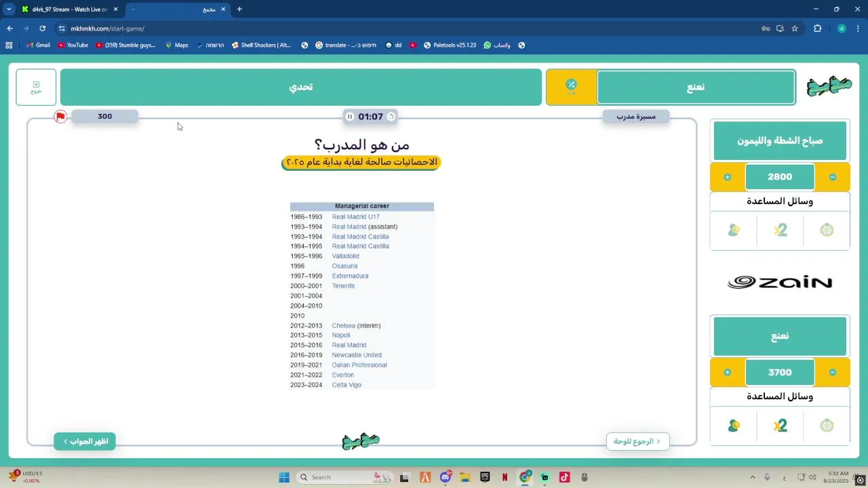The height and width of the screenshot is (488, 868).
Task: Click the 2800 score field
Action: pyautogui.click(x=780, y=177)
